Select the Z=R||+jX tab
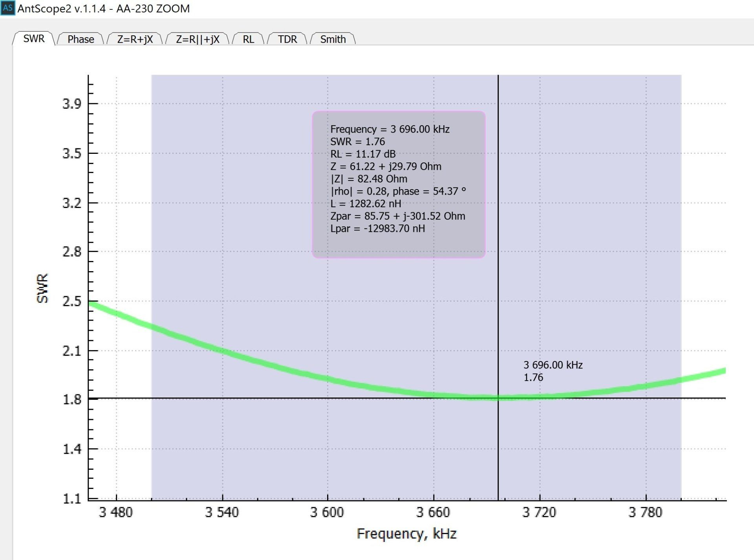 (x=197, y=39)
